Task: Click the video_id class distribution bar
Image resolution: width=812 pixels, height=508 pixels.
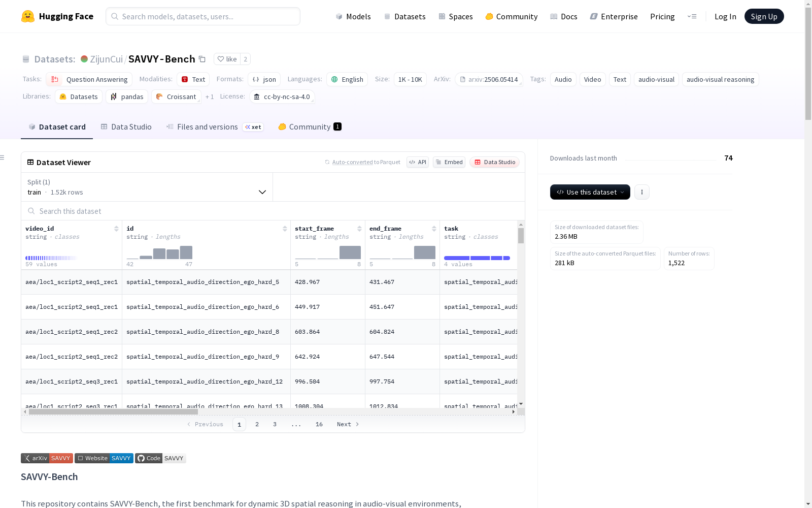Action: [51, 258]
